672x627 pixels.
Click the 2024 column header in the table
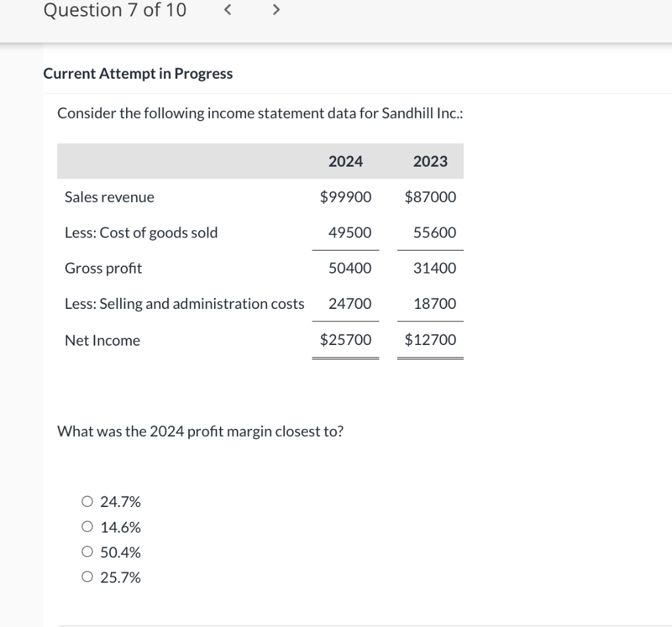point(346,161)
